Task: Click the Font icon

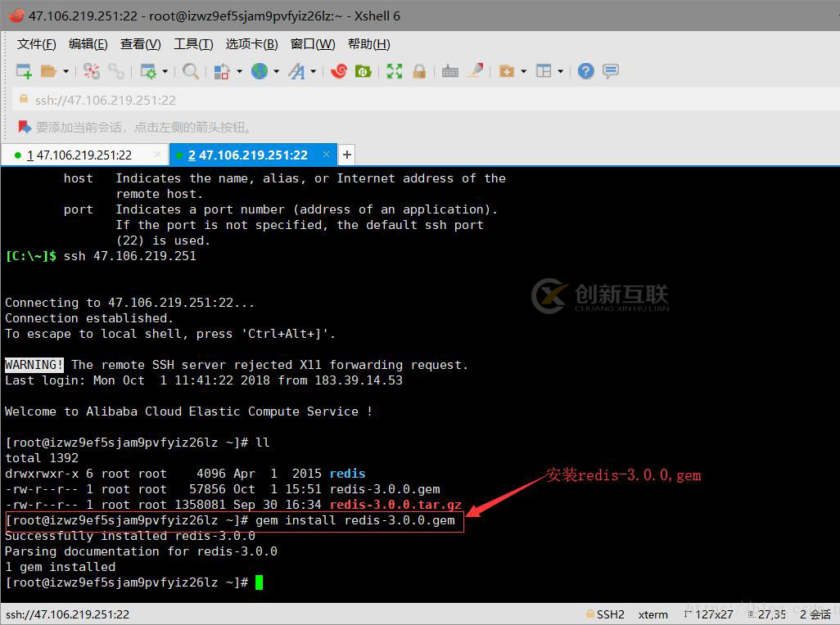Action: [x=296, y=71]
